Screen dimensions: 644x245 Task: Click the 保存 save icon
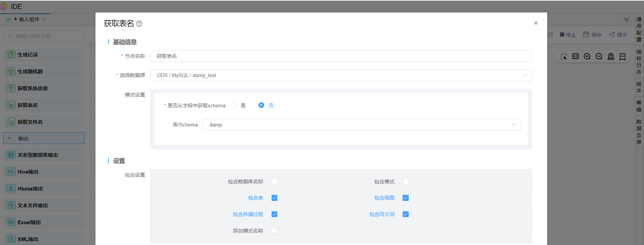click(x=586, y=35)
